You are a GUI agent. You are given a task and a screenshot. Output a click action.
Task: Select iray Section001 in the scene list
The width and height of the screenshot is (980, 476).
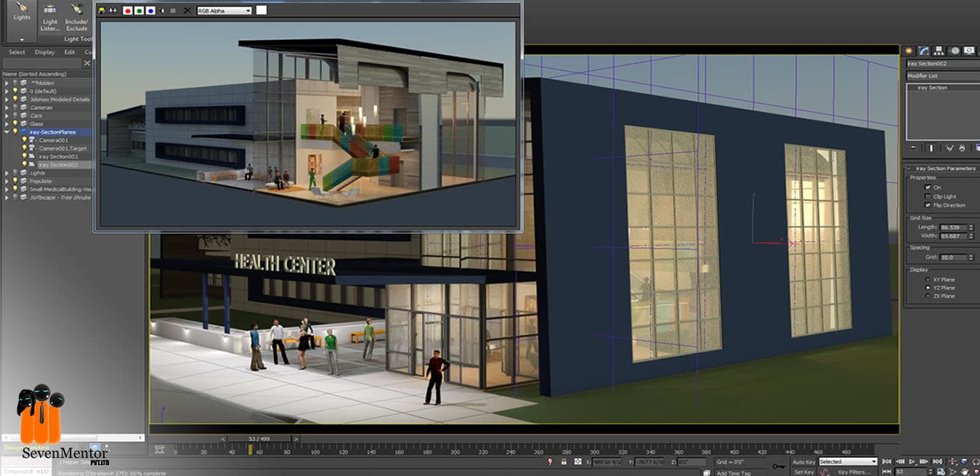(x=58, y=156)
